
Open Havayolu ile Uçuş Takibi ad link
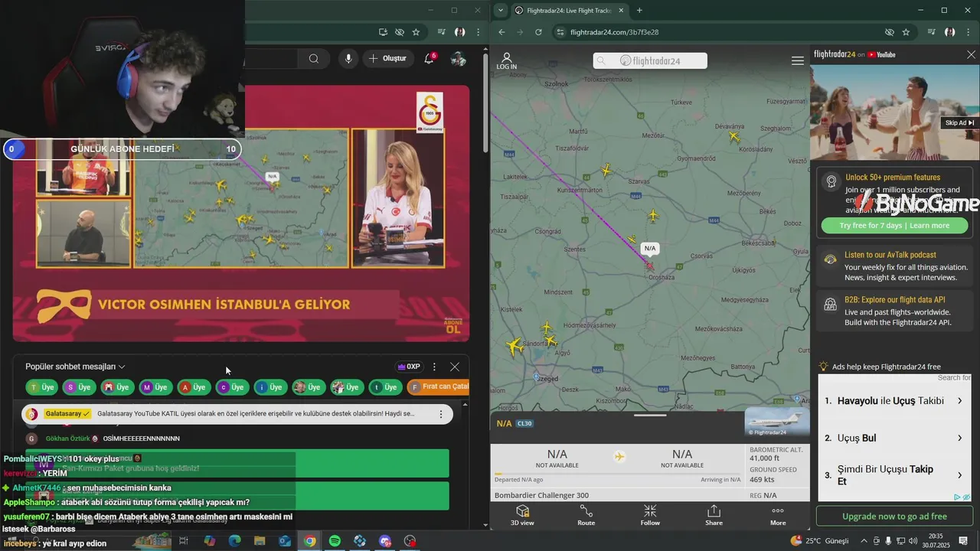pos(893,401)
